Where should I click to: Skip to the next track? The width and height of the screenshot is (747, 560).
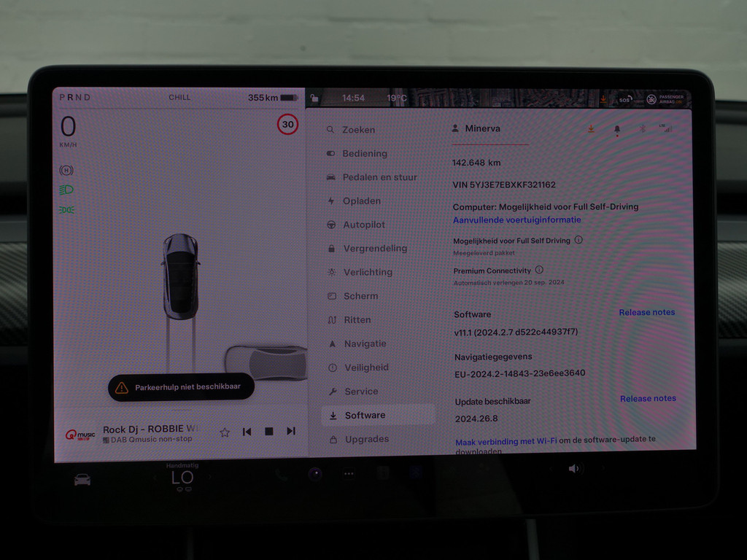pyautogui.click(x=291, y=432)
